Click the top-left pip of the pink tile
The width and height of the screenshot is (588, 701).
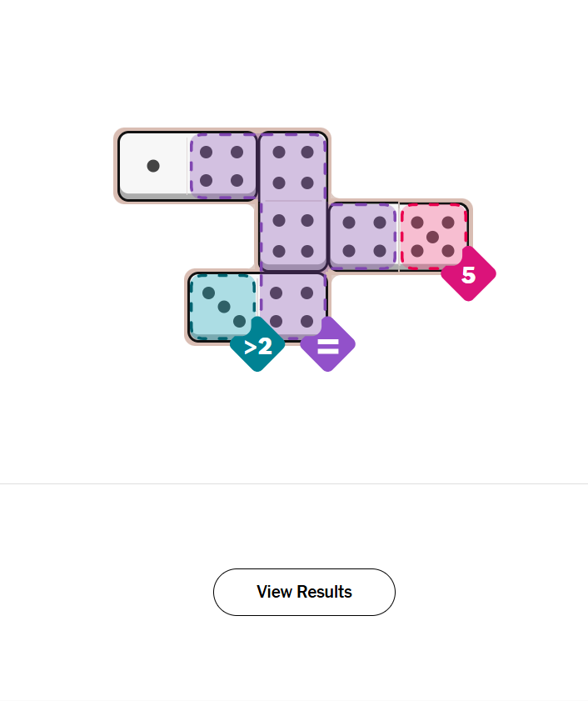pyautogui.click(x=418, y=223)
